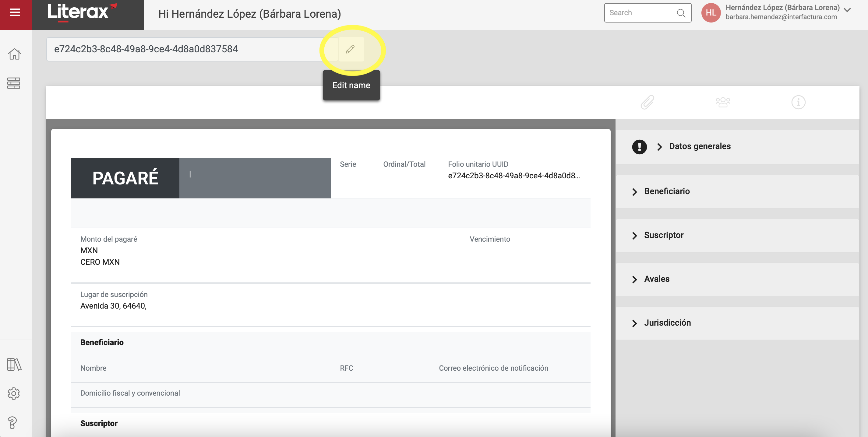
Task: Click the Literax logo
Action: click(x=81, y=12)
